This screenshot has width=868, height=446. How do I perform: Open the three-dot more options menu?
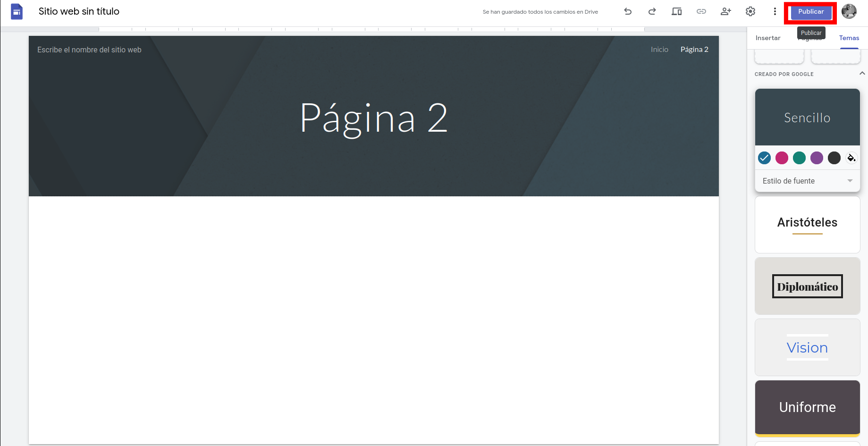775,11
